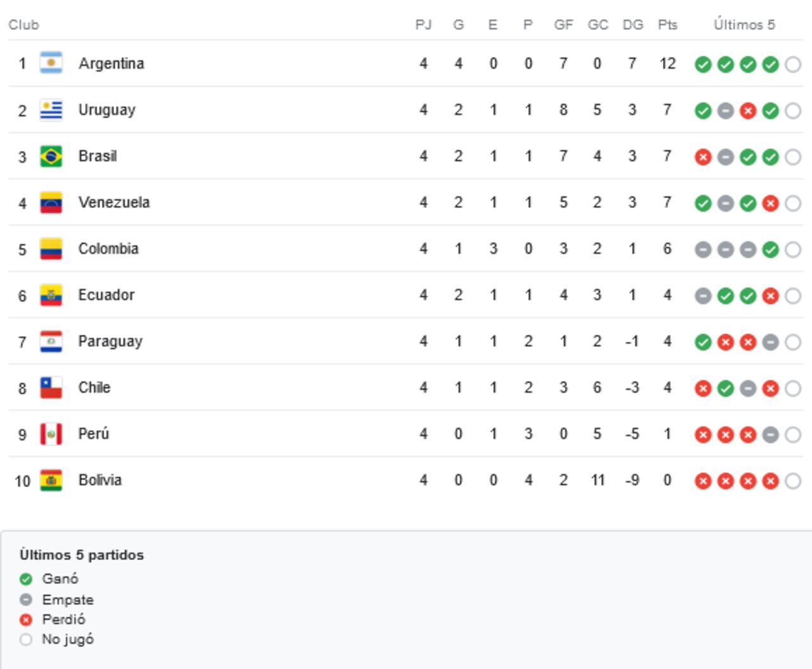This screenshot has height=669, width=812.
Task: Click the Pts column header
Action: click(667, 25)
